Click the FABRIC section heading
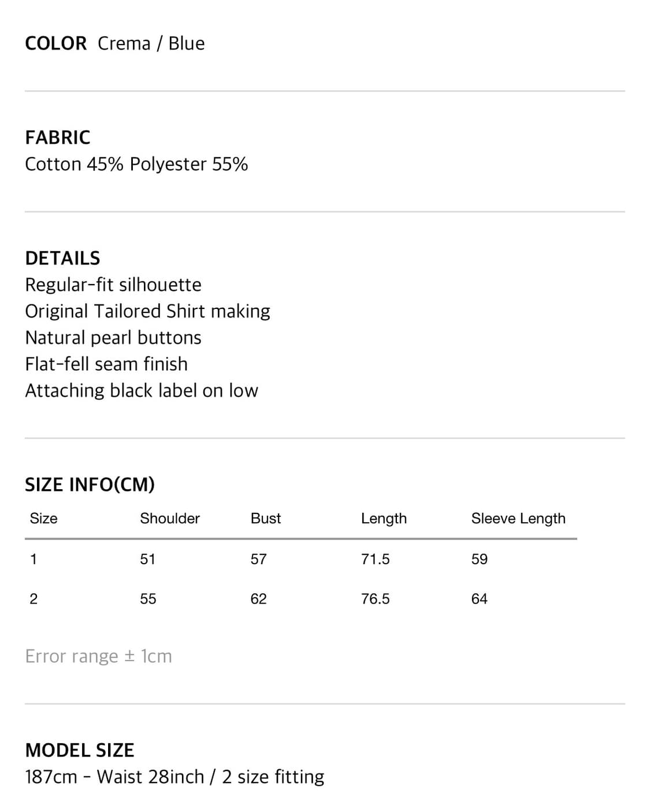The height and width of the screenshot is (812, 650). [x=58, y=137]
